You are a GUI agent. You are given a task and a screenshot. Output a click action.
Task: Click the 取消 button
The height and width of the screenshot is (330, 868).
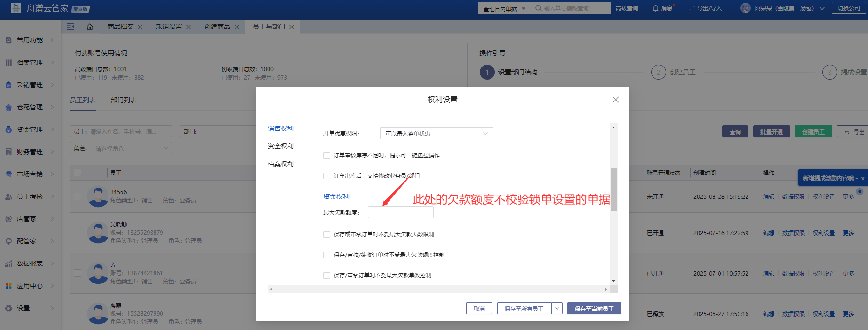coord(479,309)
